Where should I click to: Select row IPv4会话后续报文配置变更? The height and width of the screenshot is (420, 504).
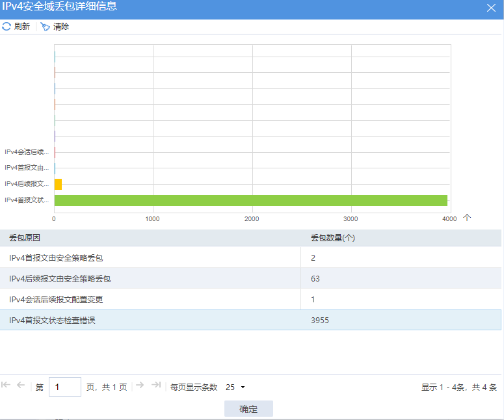(x=251, y=300)
